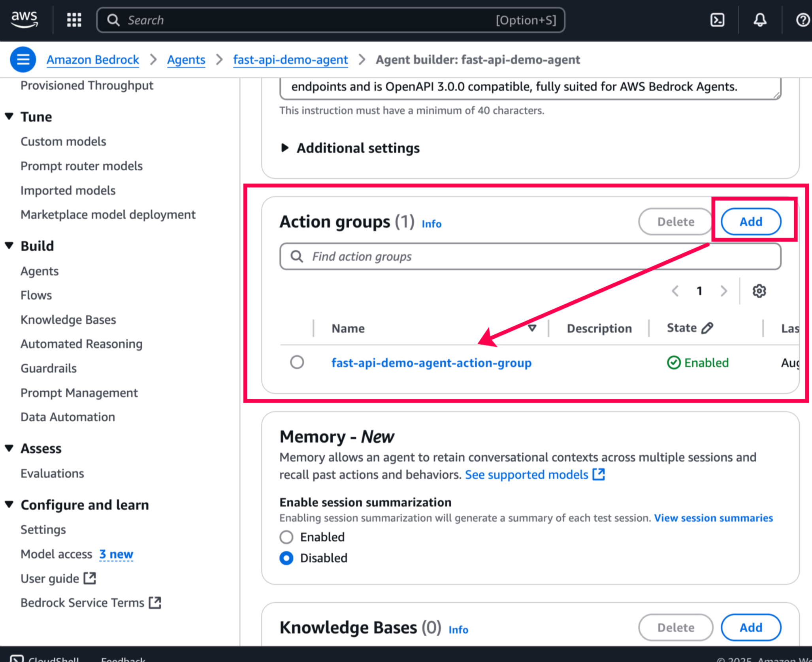812x662 pixels.
Task: Click the AWS logo home icon
Action: 24,19
